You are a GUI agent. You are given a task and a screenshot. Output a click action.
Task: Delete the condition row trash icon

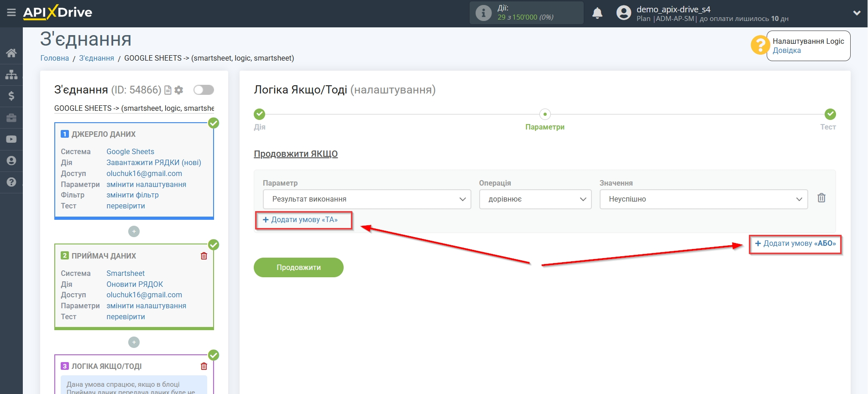click(821, 198)
